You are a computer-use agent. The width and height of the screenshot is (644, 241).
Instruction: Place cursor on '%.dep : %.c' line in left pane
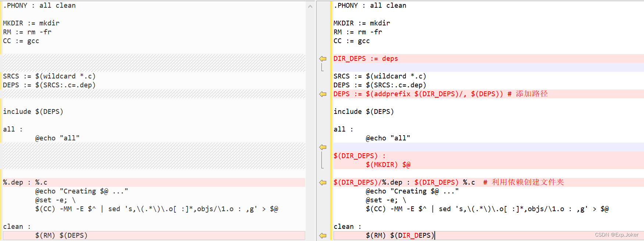click(25, 182)
